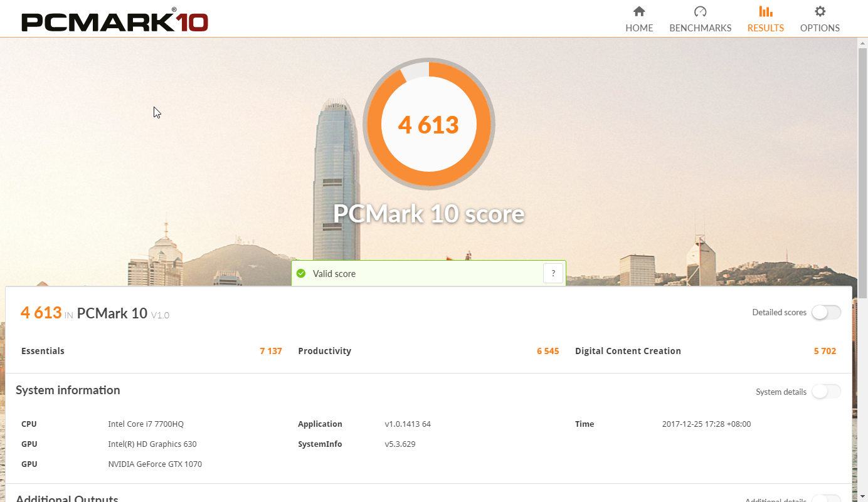
Task: Click the Time label
Action: coord(585,424)
